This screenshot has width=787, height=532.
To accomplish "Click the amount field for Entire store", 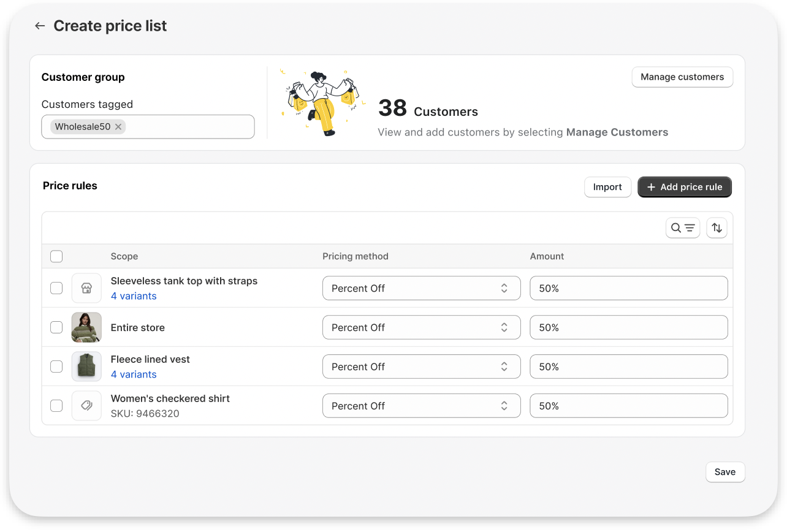I will click(x=628, y=327).
